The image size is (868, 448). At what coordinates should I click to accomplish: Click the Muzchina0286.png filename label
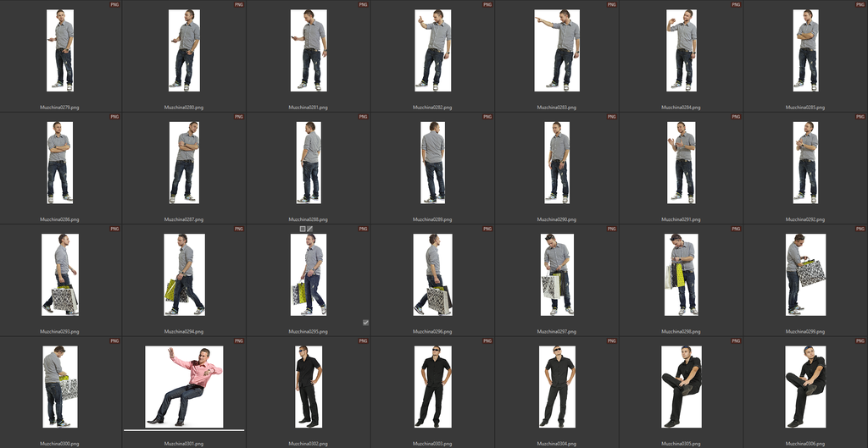click(60, 219)
